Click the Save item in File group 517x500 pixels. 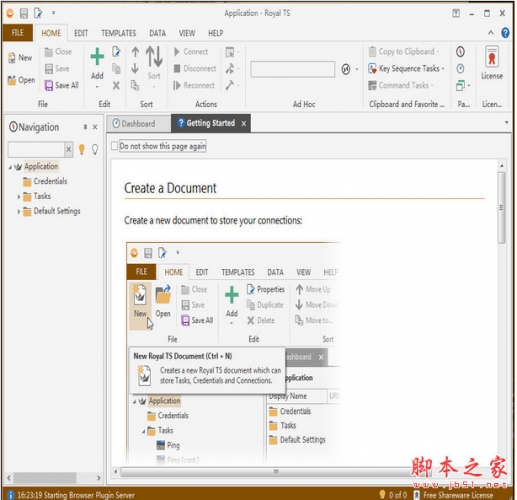57,69
